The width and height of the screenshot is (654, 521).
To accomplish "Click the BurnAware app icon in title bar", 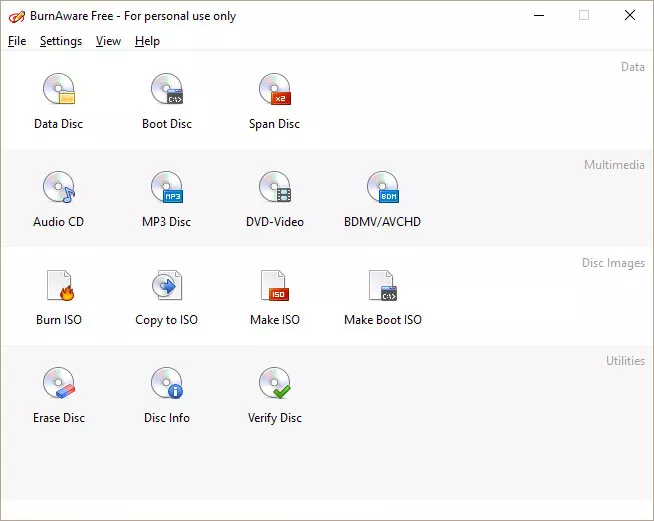I will [x=17, y=17].
